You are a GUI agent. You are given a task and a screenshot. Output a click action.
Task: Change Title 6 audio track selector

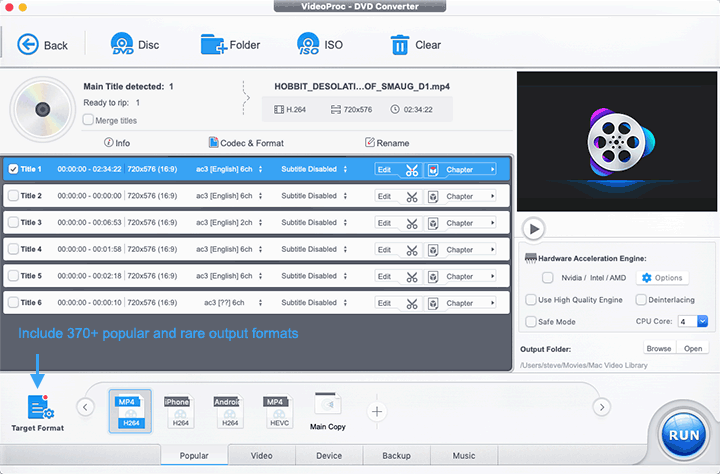tap(260, 302)
